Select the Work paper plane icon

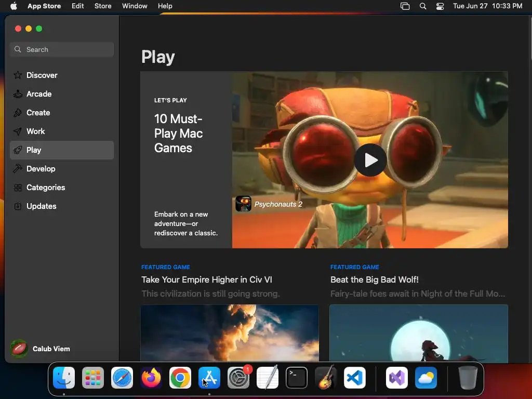[x=18, y=131]
